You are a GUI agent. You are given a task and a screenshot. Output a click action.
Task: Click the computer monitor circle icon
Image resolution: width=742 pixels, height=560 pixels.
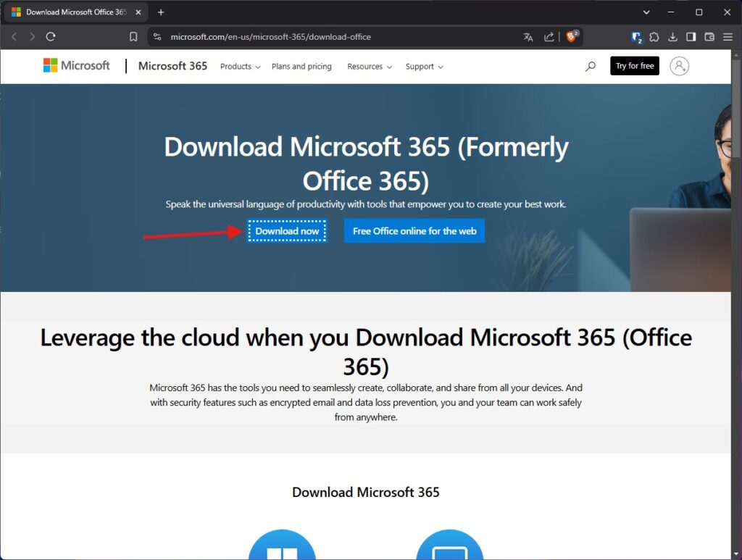tap(449, 545)
